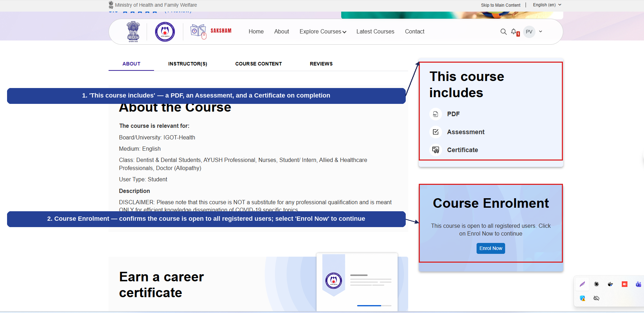This screenshot has width=644, height=313.
Task: Click the 'Course Enrolment' heading
Action: 491,203
